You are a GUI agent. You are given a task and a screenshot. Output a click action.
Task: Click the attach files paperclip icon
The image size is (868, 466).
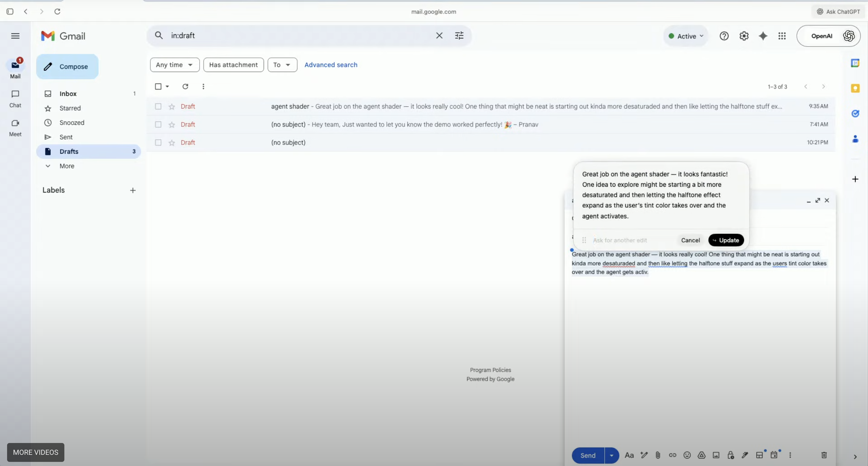(658, 455)
